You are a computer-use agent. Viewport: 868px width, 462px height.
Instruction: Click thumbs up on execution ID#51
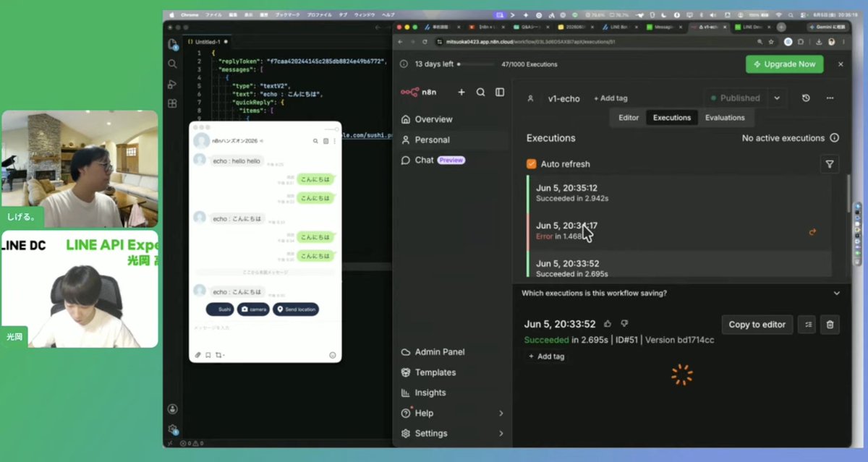pyautogui.click(x=608, y=324)
